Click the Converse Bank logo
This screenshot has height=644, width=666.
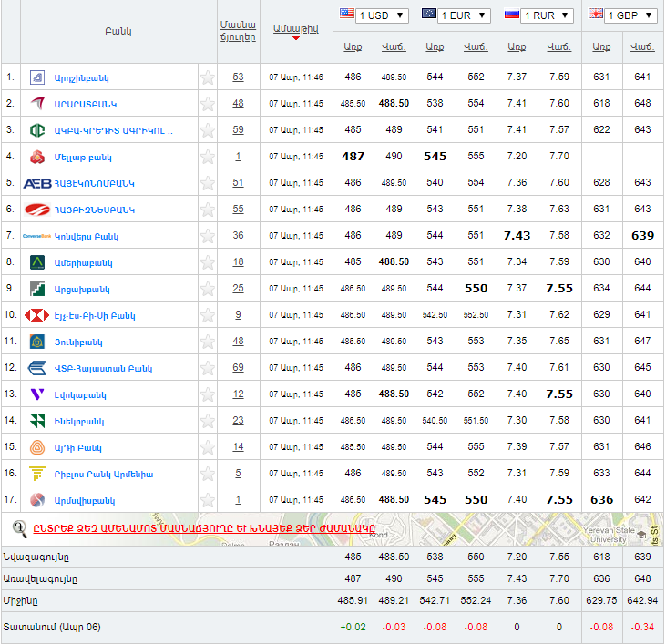coord(36,236)
